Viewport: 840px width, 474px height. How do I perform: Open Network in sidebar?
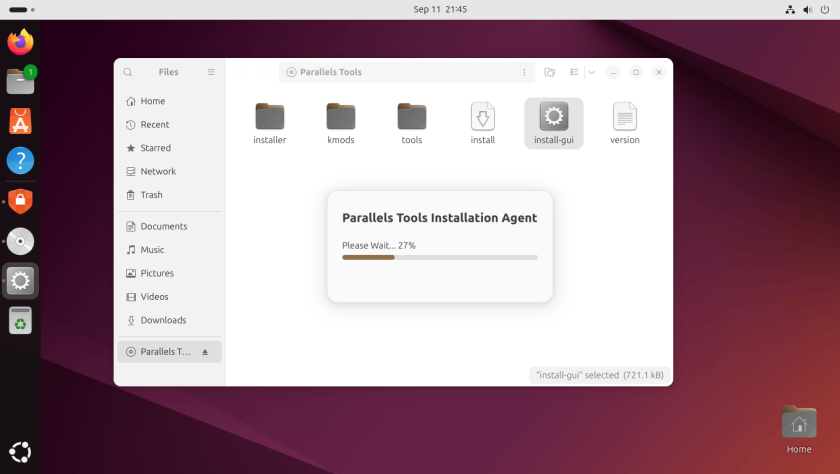pos(169,172)
